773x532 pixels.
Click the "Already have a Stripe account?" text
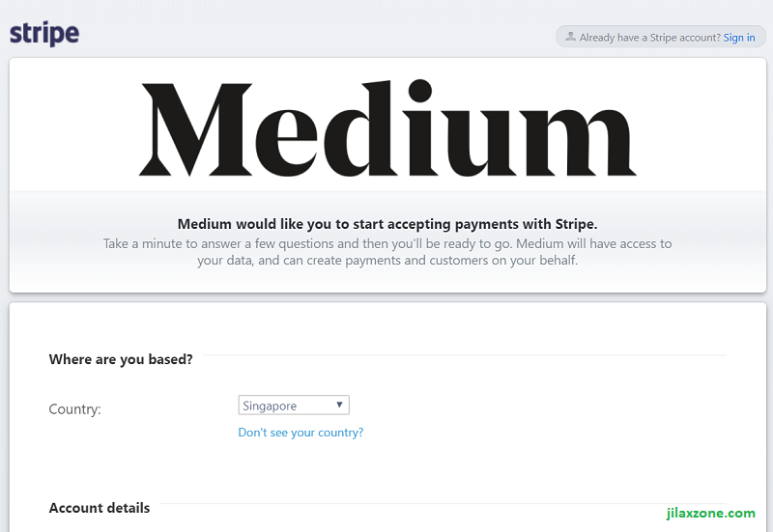(x=649, y=38)
